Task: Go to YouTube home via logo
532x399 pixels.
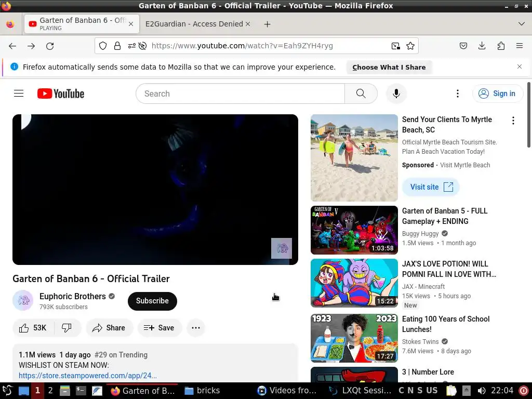Action: (x=61, y=94)
